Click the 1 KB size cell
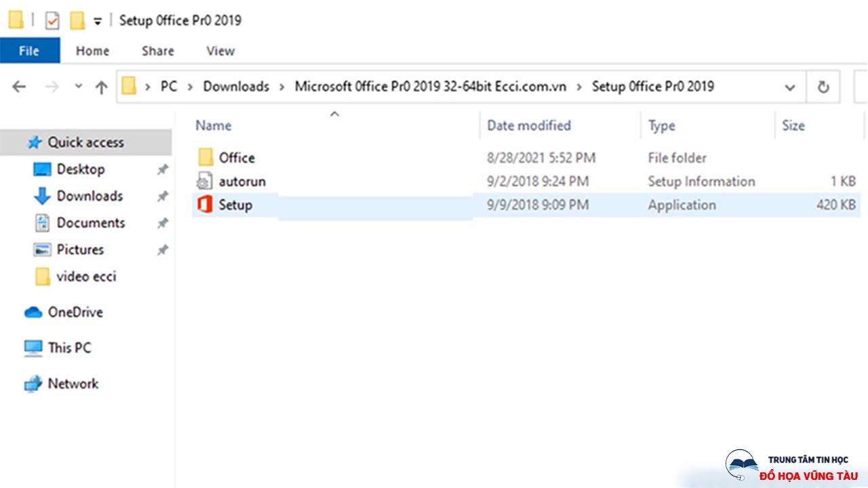This screenshot has height=488, width=868. (843, 182)
